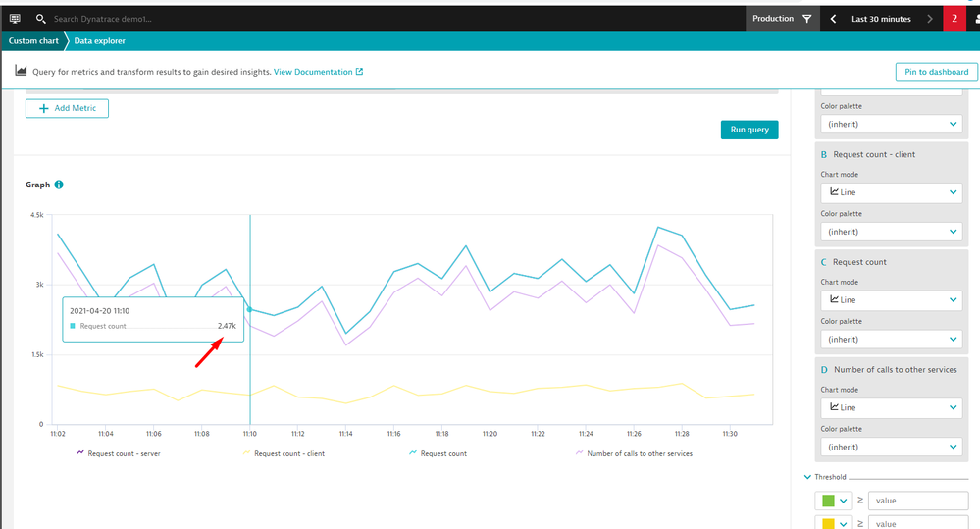This screenshot has width=980, height=529.
Task: Collapse the Threshold section
Action: pos(808,478)
